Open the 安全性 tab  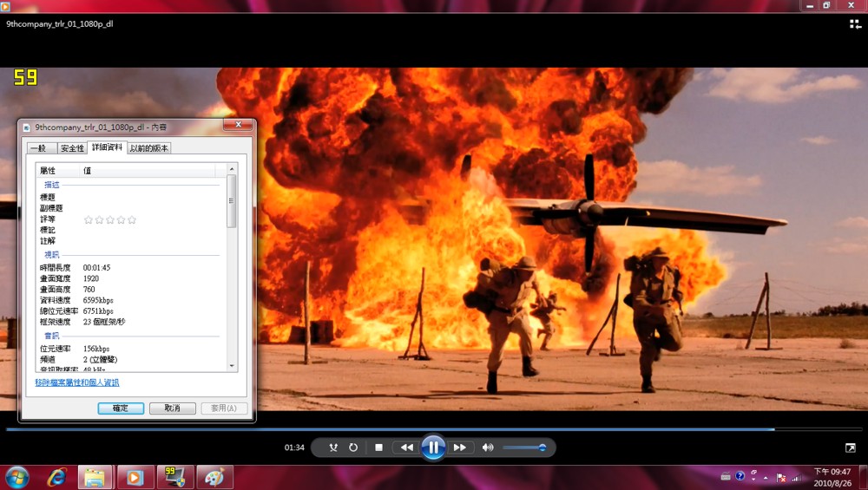tap(73, 148)
